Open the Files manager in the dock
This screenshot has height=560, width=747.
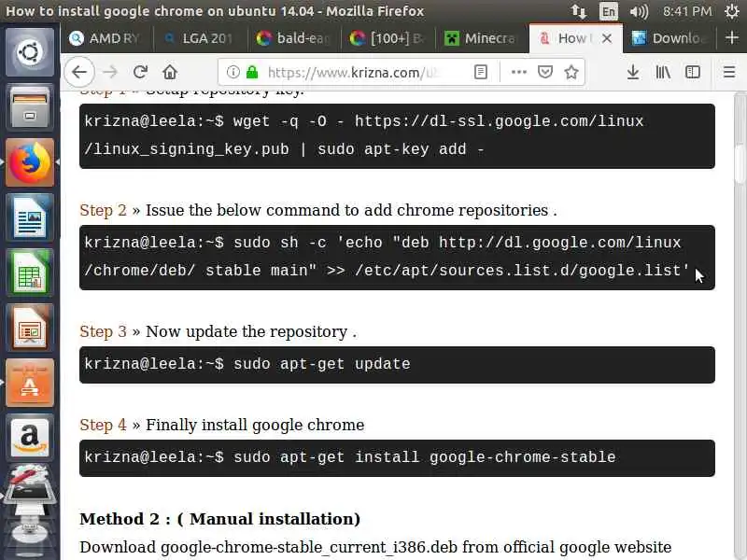click(30, 107)
